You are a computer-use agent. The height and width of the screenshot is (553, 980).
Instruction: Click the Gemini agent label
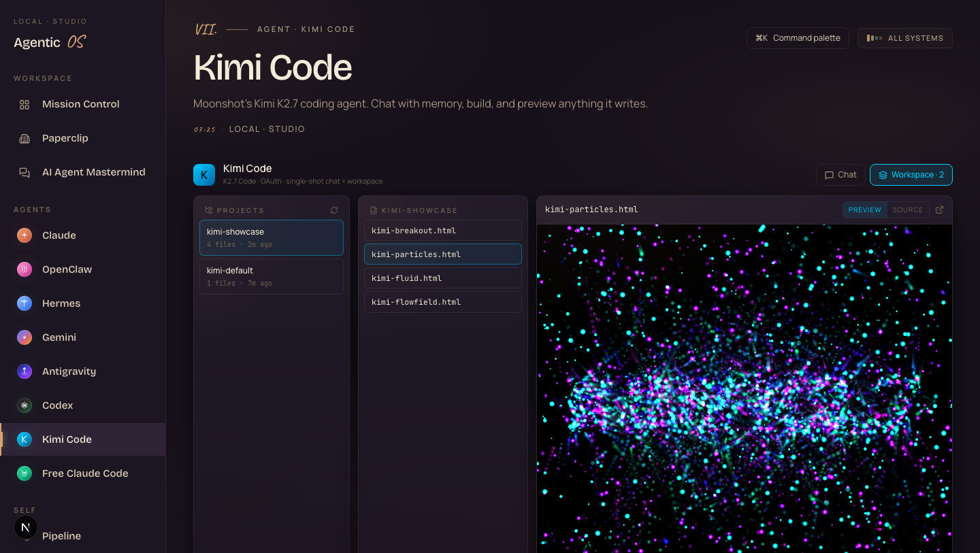click(x=59, y=337)
